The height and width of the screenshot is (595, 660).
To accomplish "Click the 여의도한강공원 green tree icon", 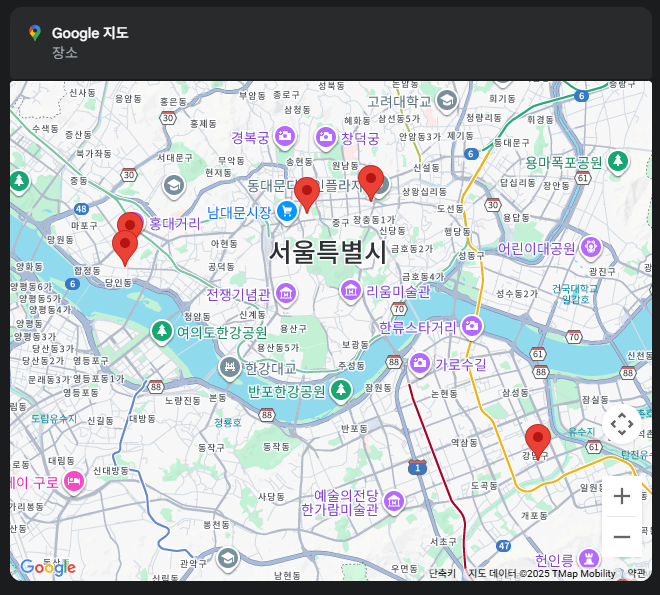I will click(x=162, y=331).
